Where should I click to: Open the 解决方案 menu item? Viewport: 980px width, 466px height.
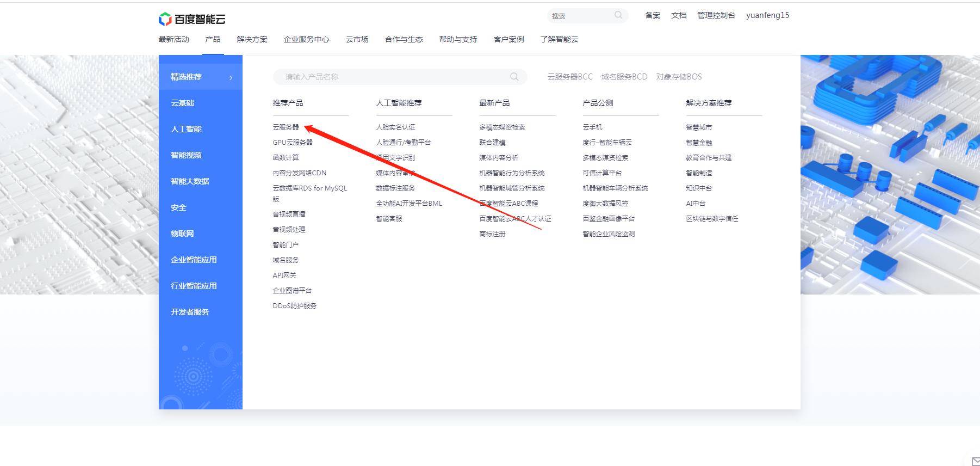pyautogui.click(x=252, y=39)
